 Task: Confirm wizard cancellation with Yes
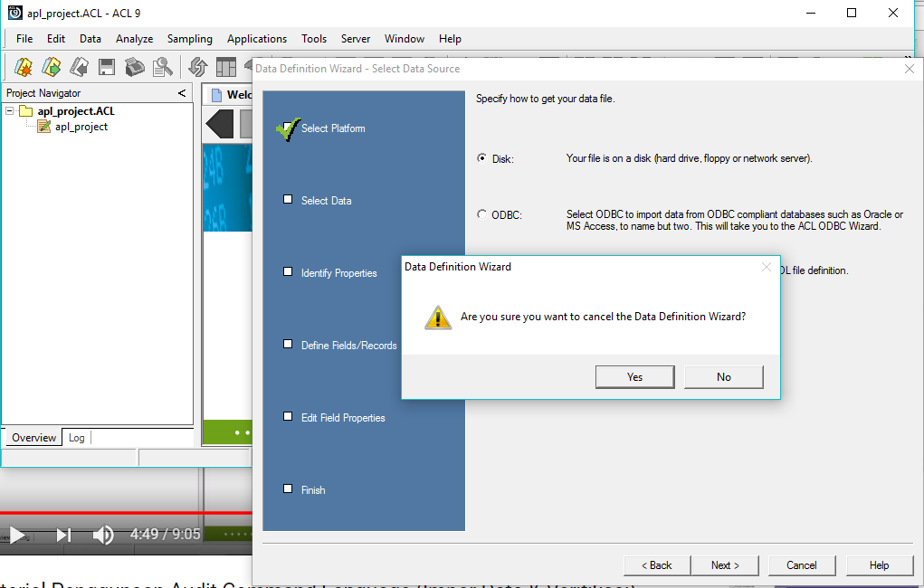coord(634,376)
